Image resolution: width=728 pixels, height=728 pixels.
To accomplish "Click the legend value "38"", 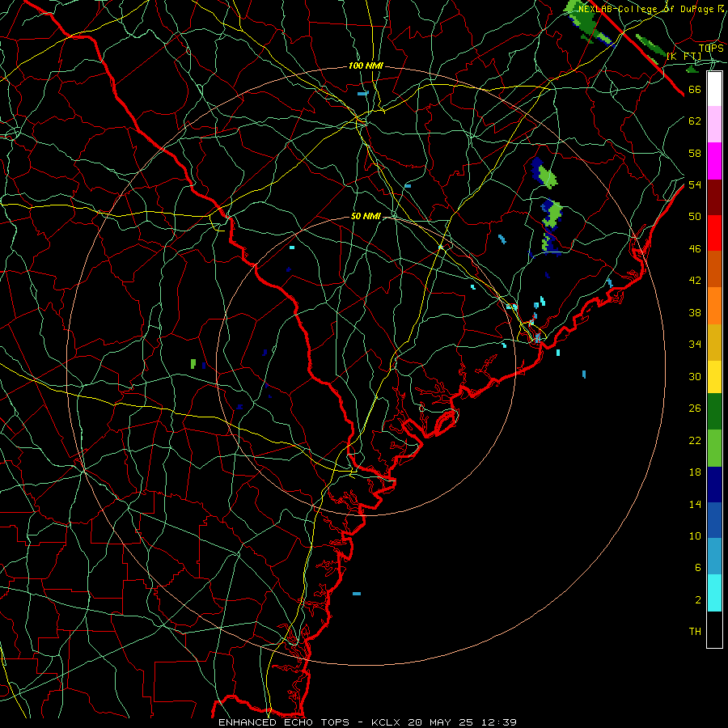I will pos(695,312).
